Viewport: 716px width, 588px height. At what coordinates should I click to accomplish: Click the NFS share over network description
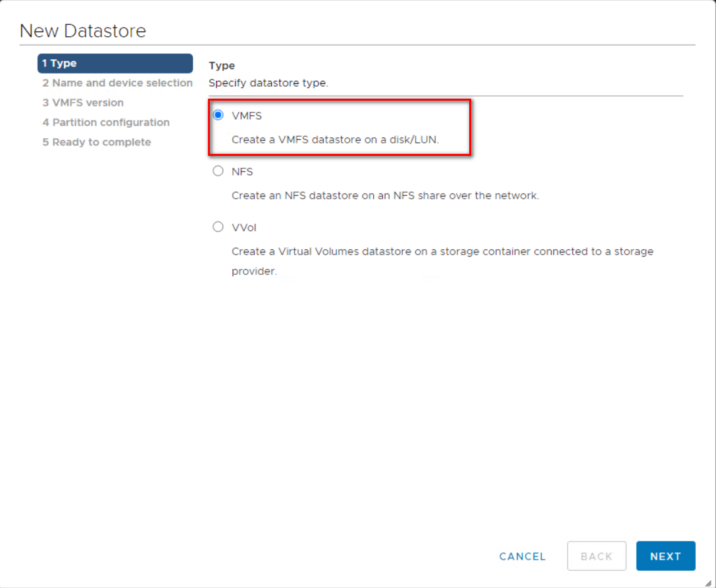point(385,196)
